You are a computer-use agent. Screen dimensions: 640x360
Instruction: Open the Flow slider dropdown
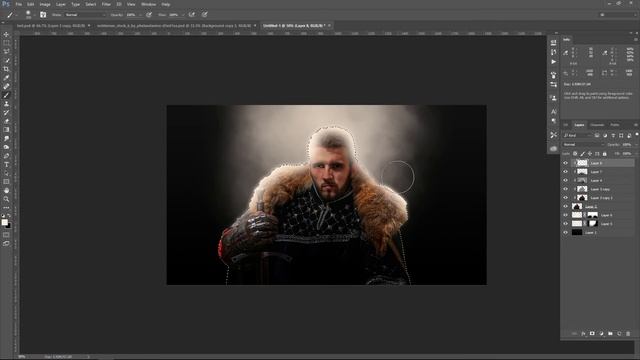pos(182,15)
